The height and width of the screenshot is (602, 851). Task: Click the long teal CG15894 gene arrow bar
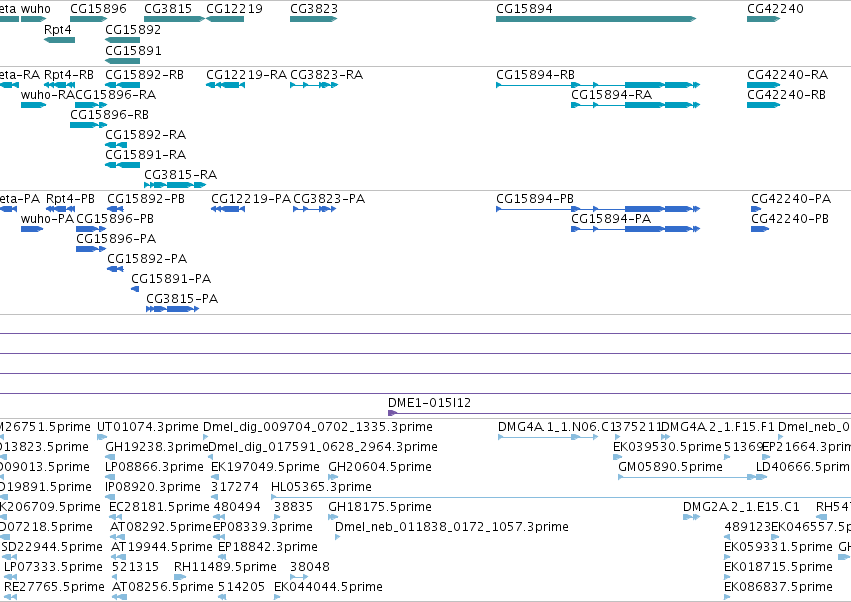[x=596, y=19]
